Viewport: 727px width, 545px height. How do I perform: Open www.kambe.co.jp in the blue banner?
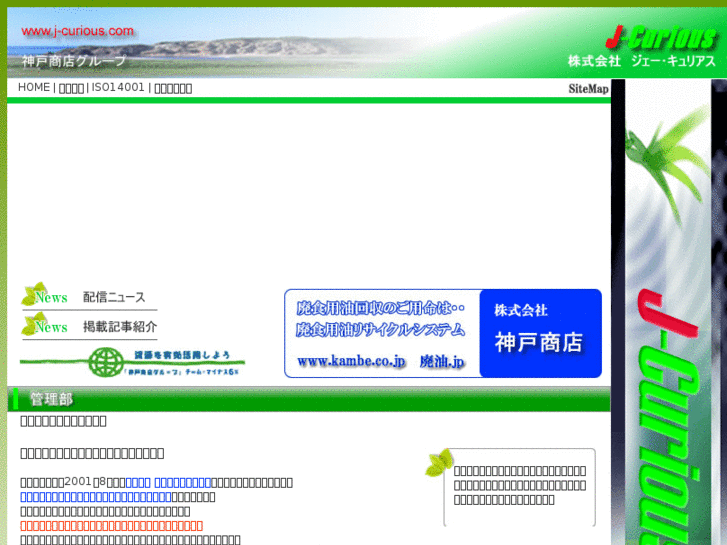pos(351,361)
